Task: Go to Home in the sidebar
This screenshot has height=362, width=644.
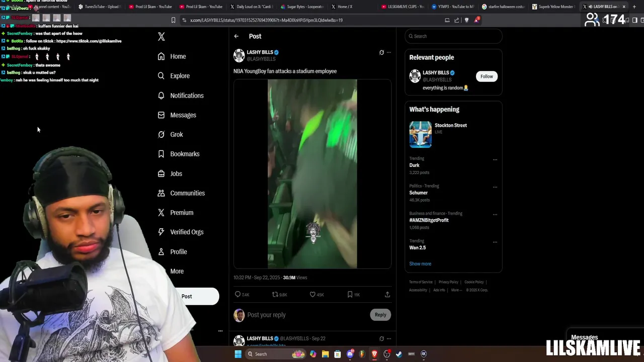Action: (172, 56)
